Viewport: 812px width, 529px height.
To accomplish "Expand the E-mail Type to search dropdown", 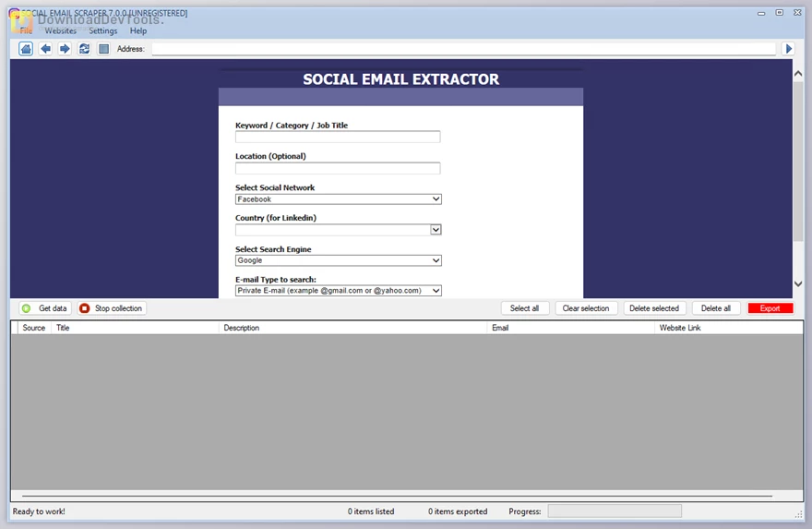I will pyautogui.click(x=338, y=291).
